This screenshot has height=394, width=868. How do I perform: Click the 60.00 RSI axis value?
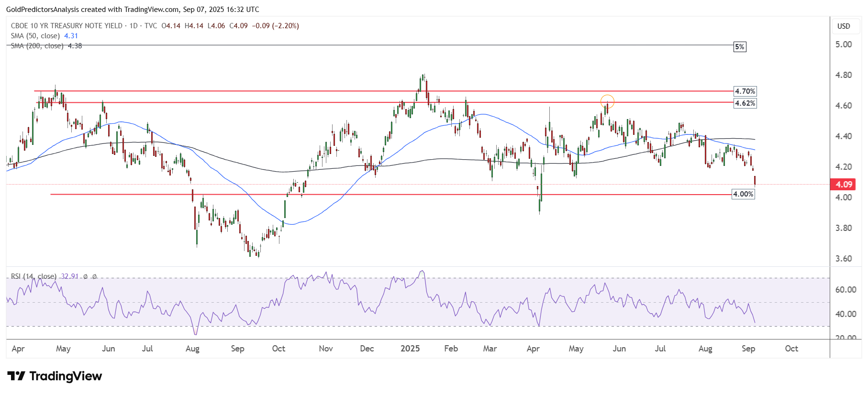tap(846, 290)
